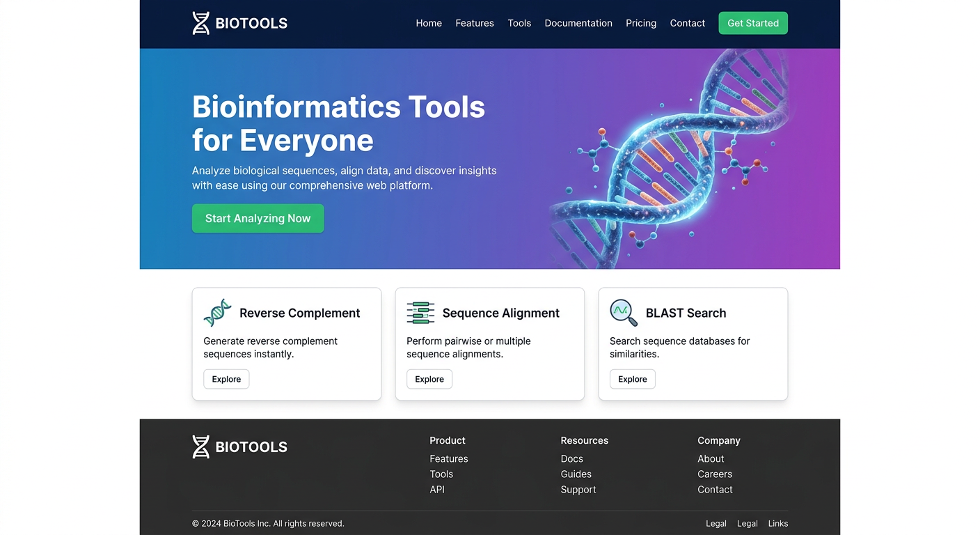This screenshot has width=980, height=535.
Task: Explore the BLAST Search tool
Action: pos(633,379)
